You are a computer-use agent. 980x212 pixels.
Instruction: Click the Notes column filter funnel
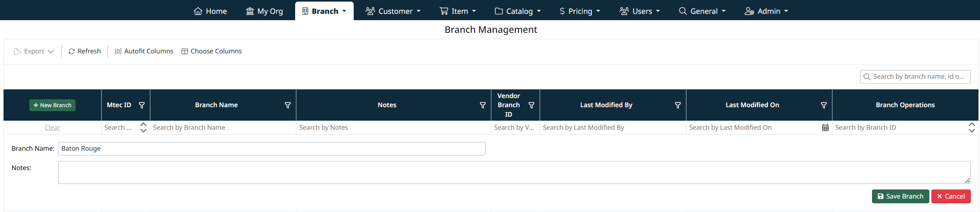click(x=483, y=105)
